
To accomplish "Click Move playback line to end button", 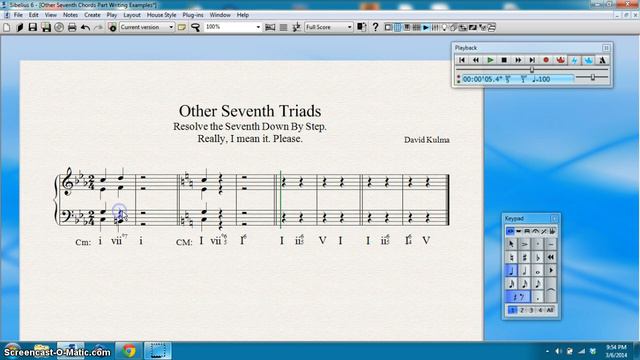I will (532, 60).
